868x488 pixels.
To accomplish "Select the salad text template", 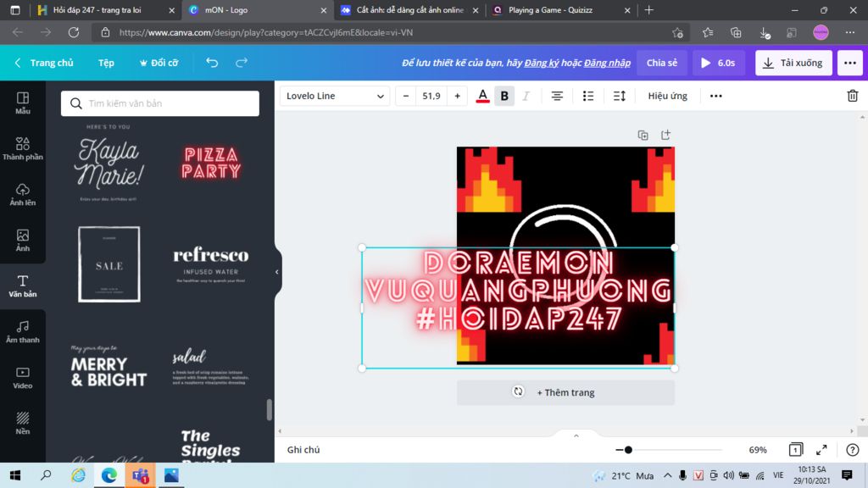I will click(x=211, y=366).
